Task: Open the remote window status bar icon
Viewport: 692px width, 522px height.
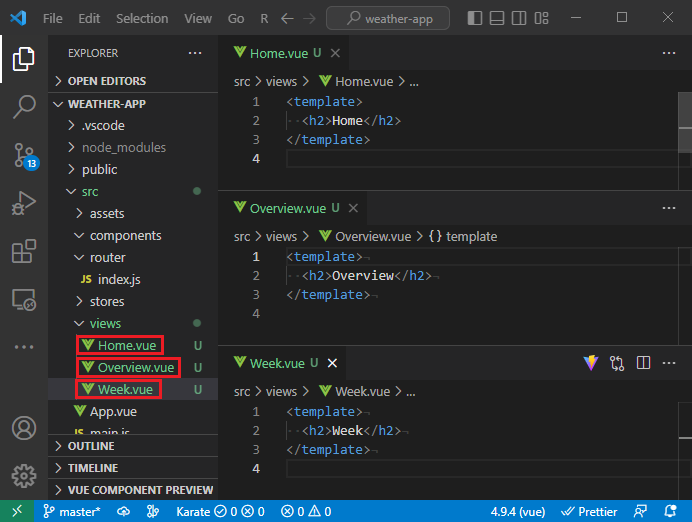Action: tap(17, 511)
